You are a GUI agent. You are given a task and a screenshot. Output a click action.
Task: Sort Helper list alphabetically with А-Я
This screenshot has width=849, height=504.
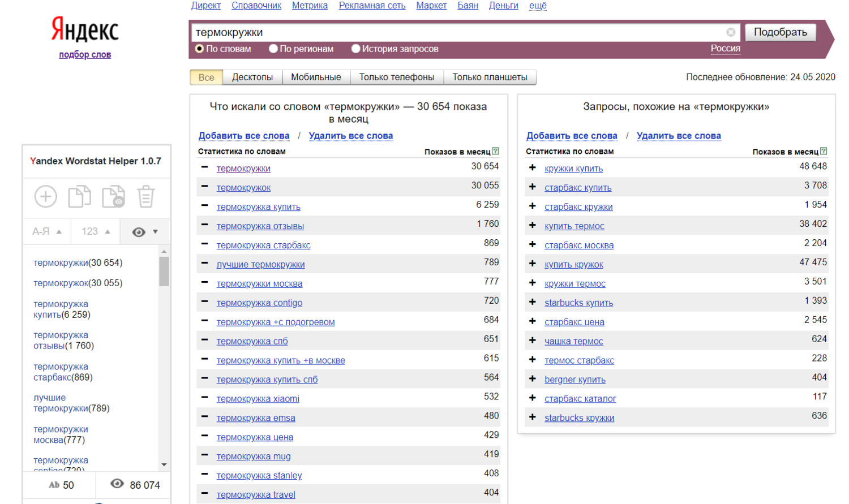tap(47, 231)
